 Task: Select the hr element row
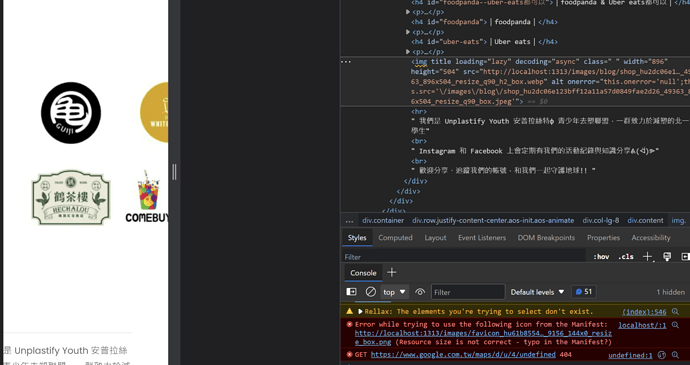pyautogui.click(x=418, y=112)
